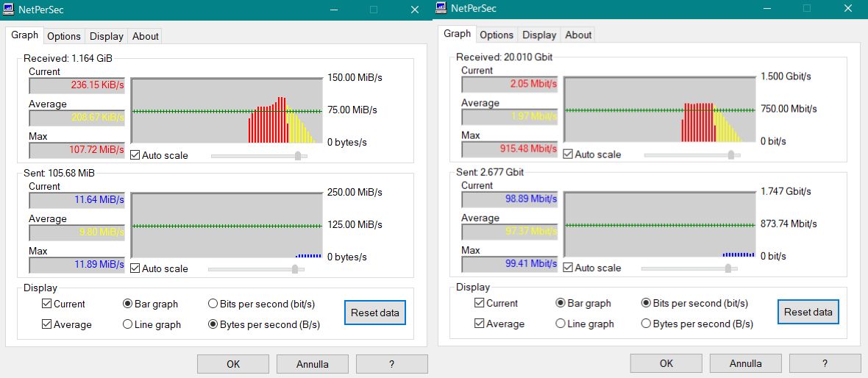Click the 99.41 Mbit/s max sent field
The height and width of the screenshot is (378, 868).
point(510,263)
